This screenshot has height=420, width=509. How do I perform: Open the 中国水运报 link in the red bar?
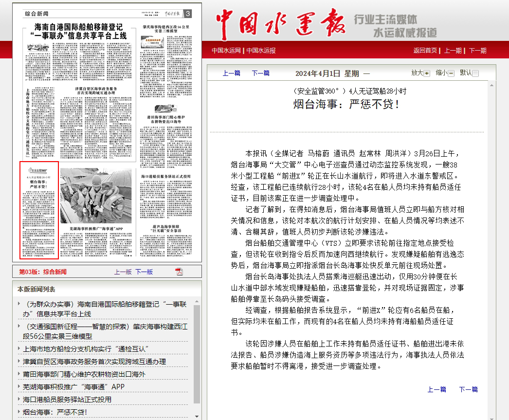point(261,51)
